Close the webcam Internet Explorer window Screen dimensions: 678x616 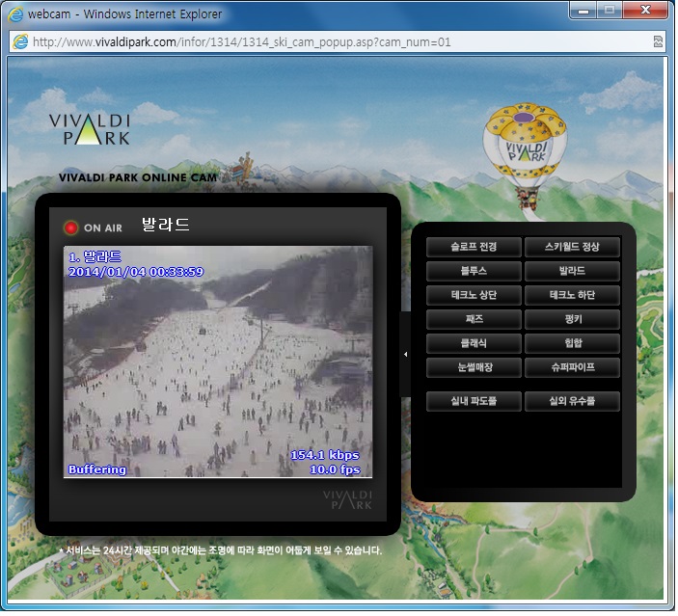tap(647, 11)
